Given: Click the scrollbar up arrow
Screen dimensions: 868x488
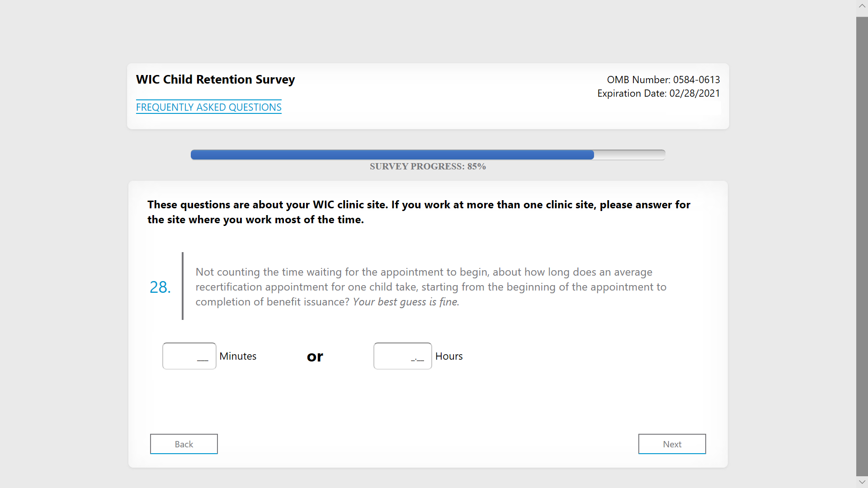Looking at the screenshot, I should coord(862,6).
